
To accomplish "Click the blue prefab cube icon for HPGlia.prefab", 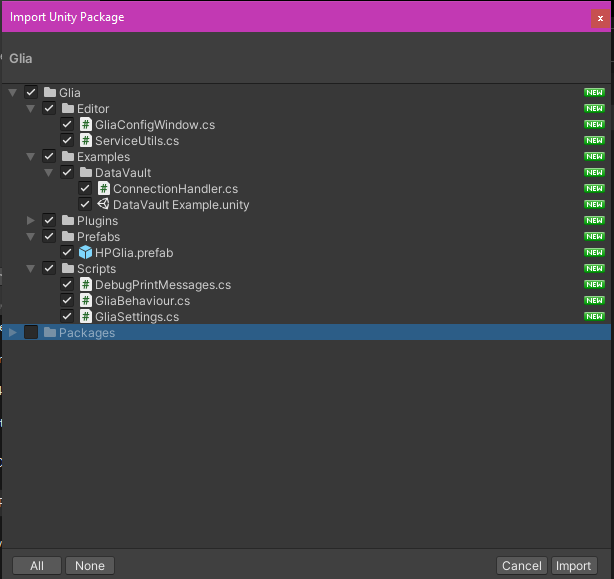I will tap(86, 253).
